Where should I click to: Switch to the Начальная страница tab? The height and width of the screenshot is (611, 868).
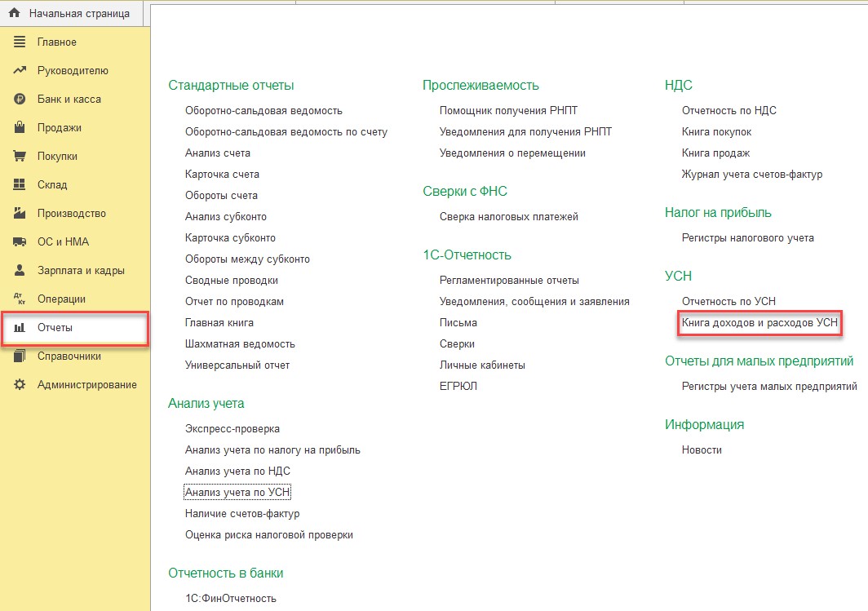72,13
